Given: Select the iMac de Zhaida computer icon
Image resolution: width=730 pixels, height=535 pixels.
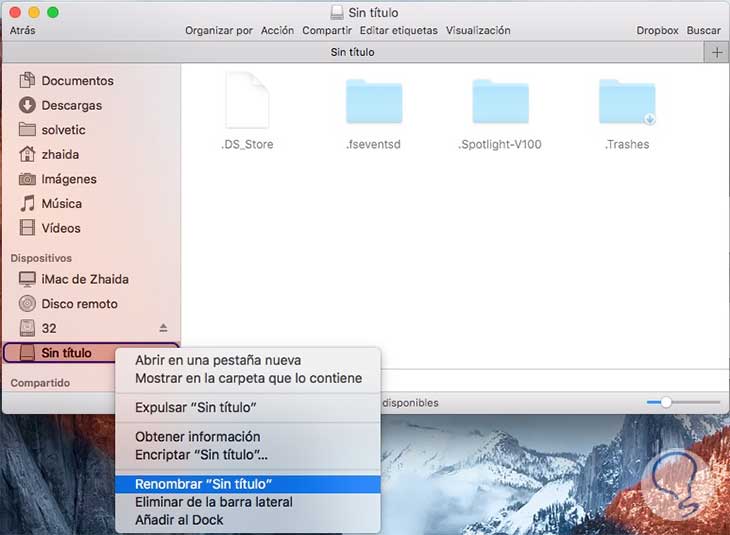Looking at the screenshot, I should click(x=27, y=279).
